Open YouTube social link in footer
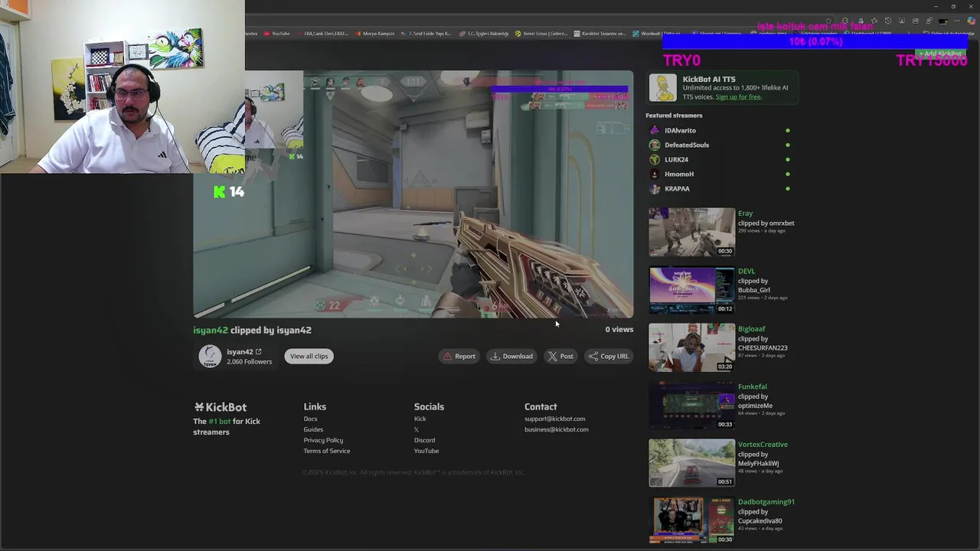980x551 pixels. tap(426, 451)
